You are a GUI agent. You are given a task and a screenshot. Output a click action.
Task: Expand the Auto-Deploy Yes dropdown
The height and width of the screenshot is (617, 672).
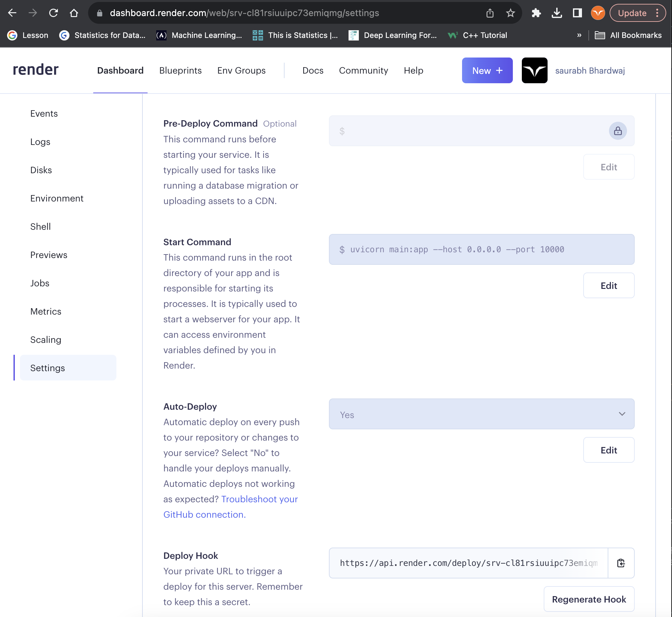(481, 414)
